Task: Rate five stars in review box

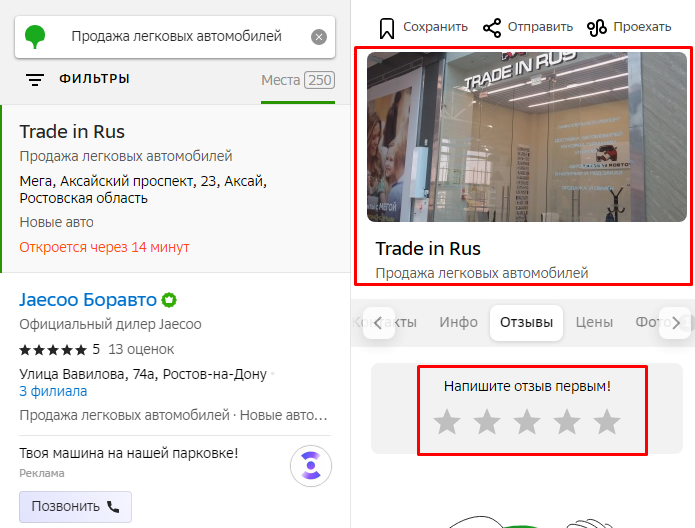Action: point(607,422)
